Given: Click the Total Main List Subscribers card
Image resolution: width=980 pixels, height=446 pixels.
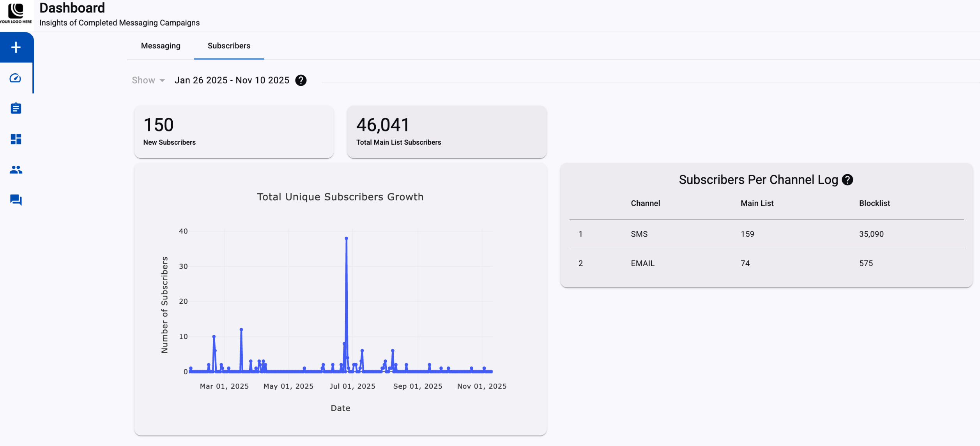Looking at the screenshot, I should coord(446,132).
